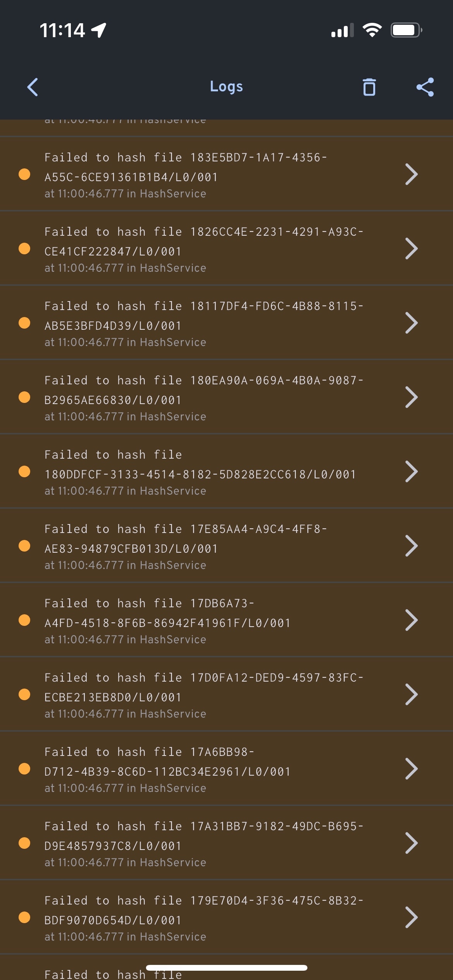Tap the battery icon in status bar
The width and height of the screenshot is (453, 980).
tap(406, 30)
